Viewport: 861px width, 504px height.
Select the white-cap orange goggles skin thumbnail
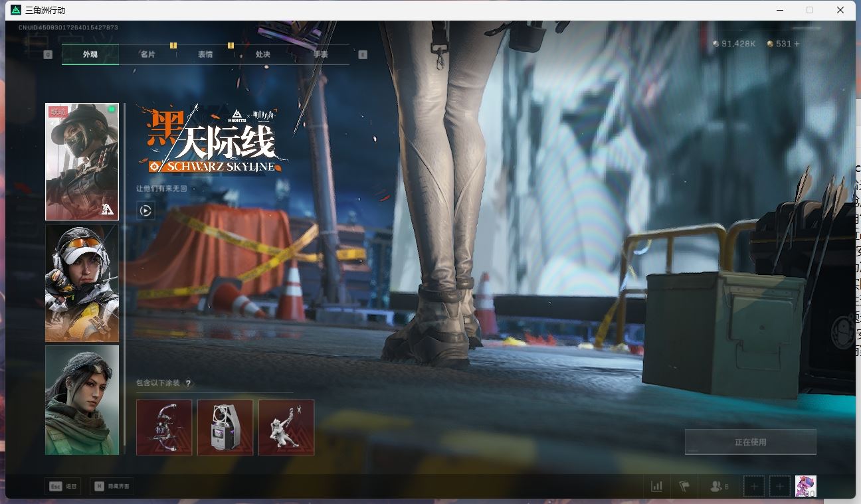(82, 283)
